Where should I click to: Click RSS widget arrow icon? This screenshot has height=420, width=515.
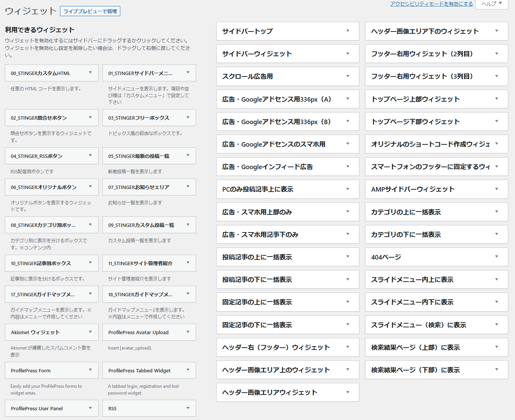[188, 408]
